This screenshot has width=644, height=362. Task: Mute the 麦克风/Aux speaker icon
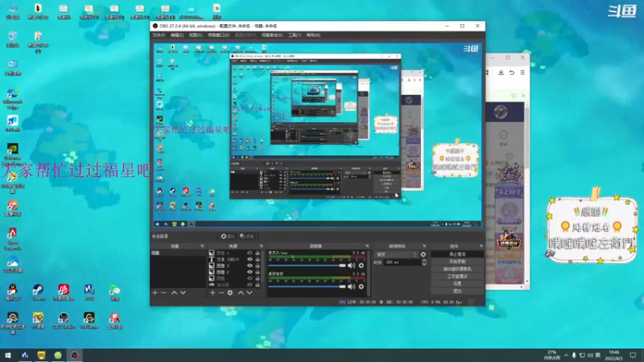[351, 265]
